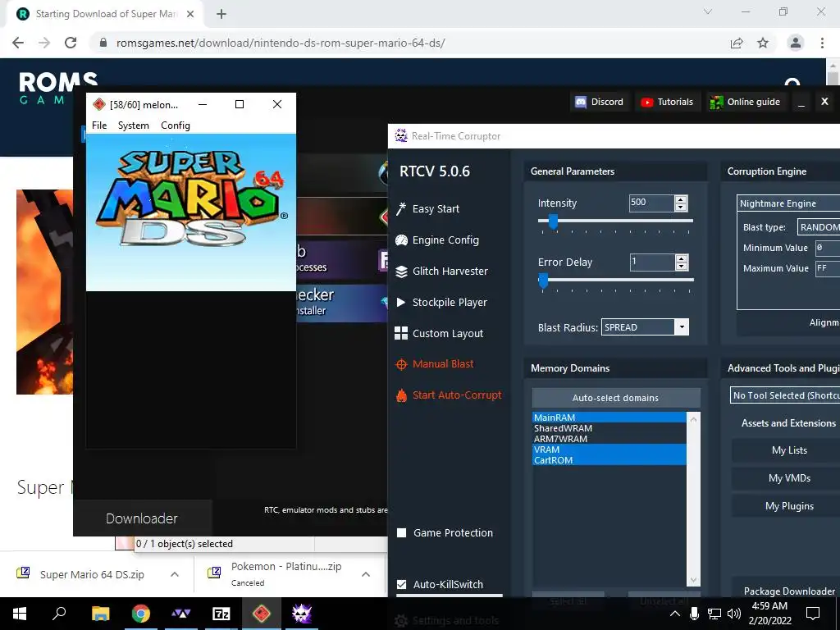
Task: Click the Chrome address bar URL
Action: [281, 43]
